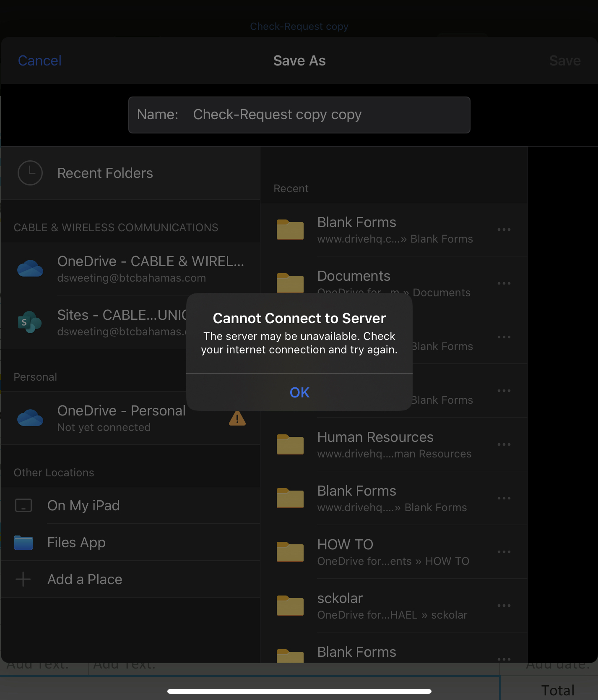This screenshot has width=598, height=700.
Task: Select the SharePoint Sites icon
Action: tap(30, 322)
